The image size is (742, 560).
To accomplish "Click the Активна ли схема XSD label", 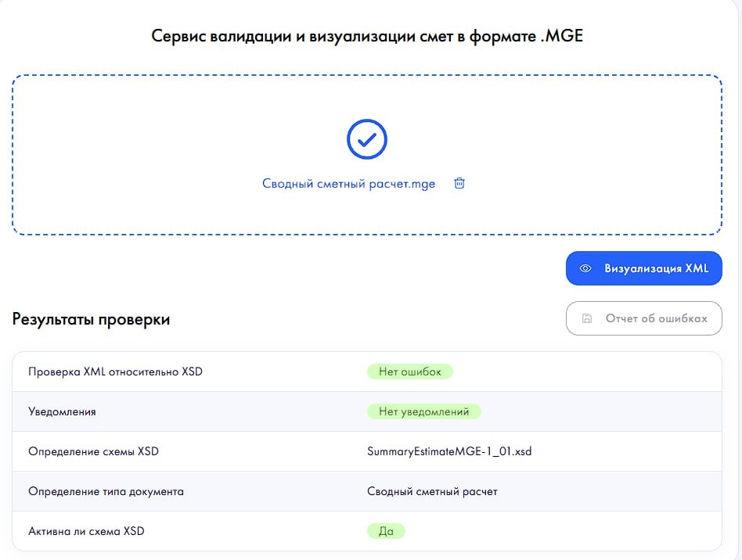I will 86,531.
